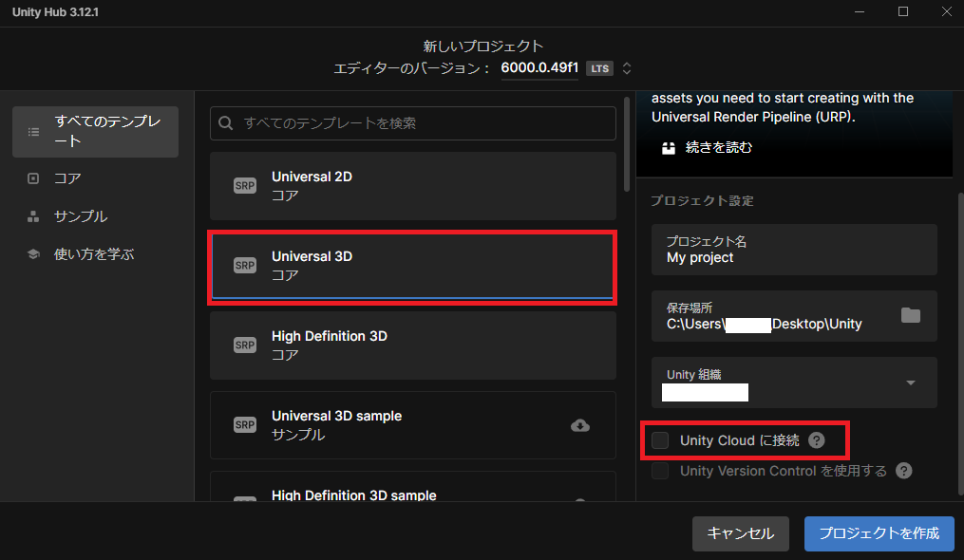Click the LTS badge next to editor version
The image size is (964, 560).
click(599, 68)
